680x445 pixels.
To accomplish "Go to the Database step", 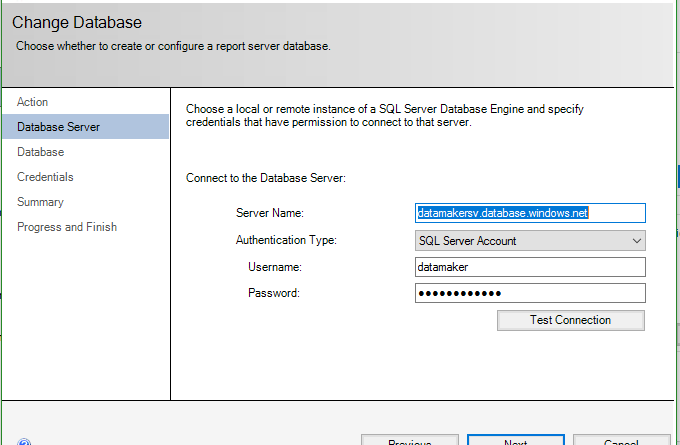I will 41,152.
